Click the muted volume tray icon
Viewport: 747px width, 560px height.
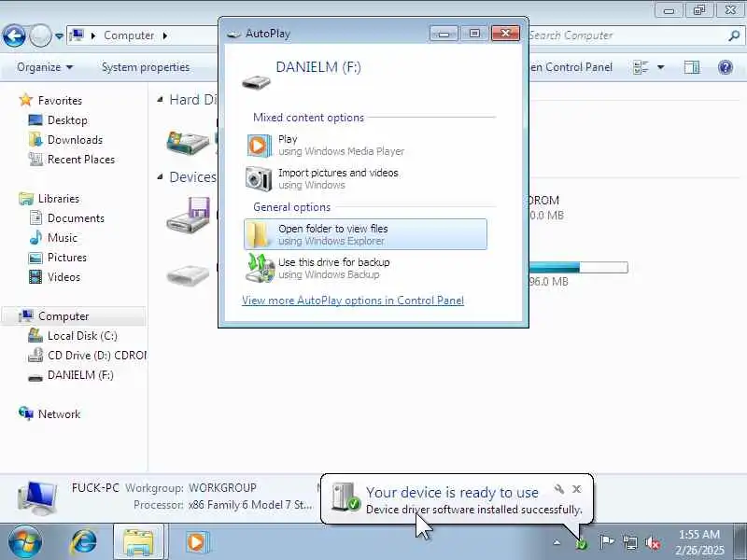[652, 542]
